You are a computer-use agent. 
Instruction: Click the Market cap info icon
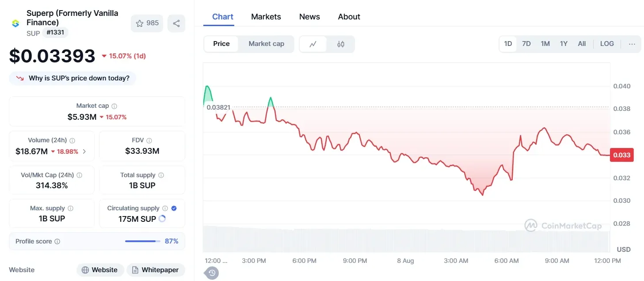(114, 106)
